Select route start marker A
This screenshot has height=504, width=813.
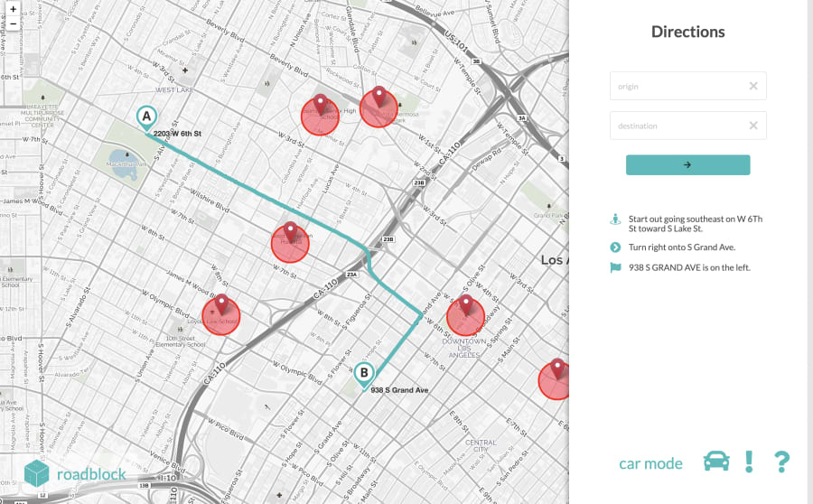tap(146, 118)
